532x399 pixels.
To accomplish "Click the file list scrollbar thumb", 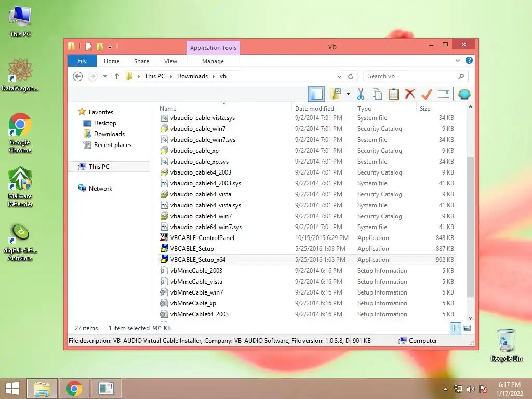I will 470,228.
